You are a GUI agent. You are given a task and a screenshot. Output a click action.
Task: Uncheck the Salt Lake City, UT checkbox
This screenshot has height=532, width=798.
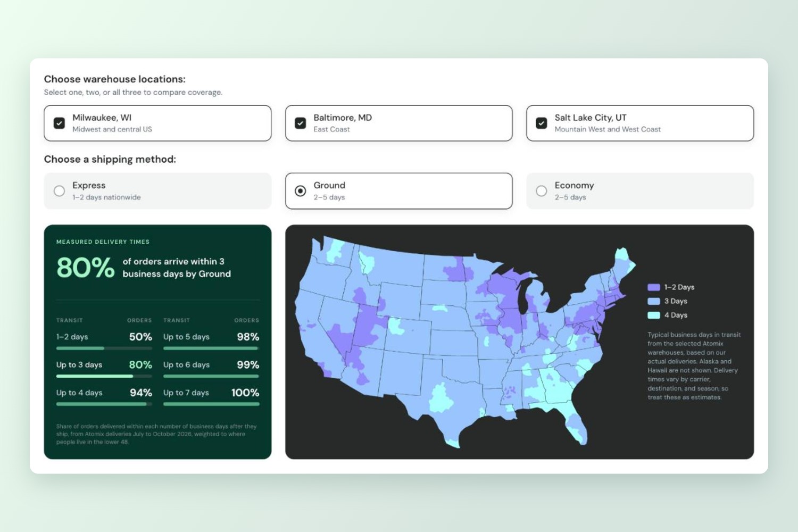pyautogui.click(x=541, y=123)
